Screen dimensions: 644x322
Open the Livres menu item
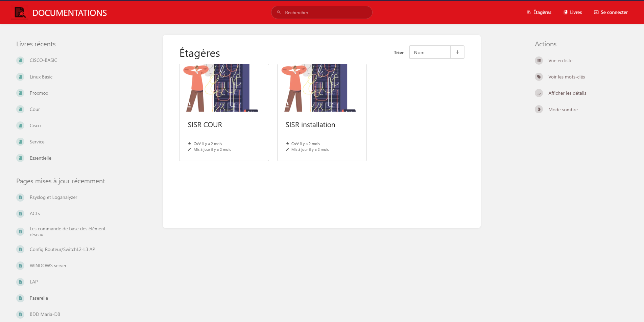click(x=573, y=12)
